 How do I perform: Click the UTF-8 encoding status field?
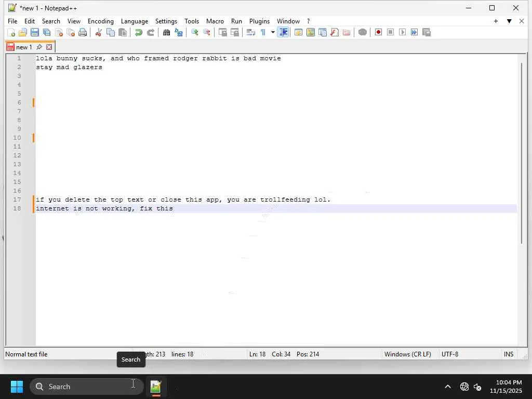click(450, 354)
